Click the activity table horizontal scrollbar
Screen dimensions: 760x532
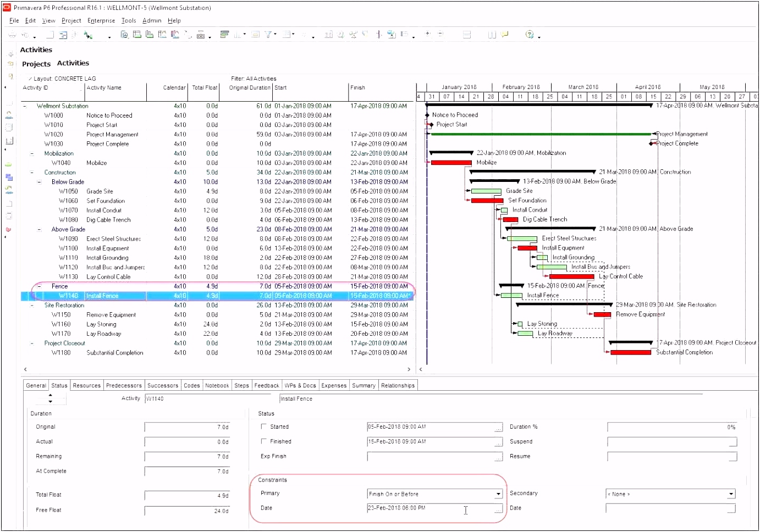coord(217,369)
